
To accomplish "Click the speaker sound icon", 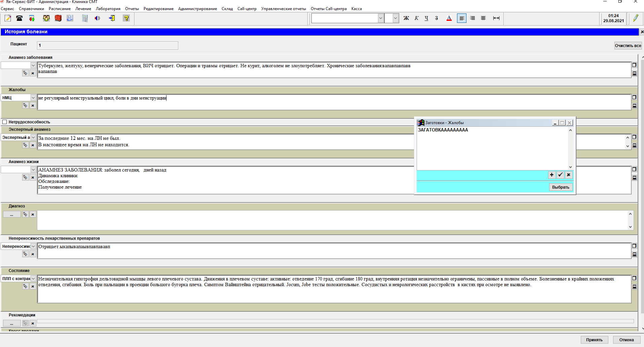I will coord(98,18).
